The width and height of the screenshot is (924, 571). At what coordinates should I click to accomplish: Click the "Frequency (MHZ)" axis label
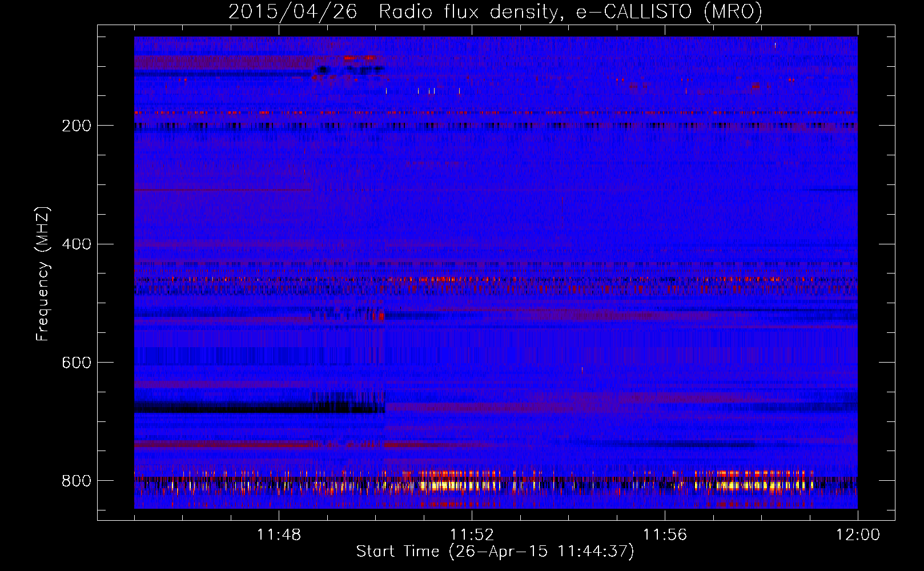pyautogui.click(x=43, y=273)
